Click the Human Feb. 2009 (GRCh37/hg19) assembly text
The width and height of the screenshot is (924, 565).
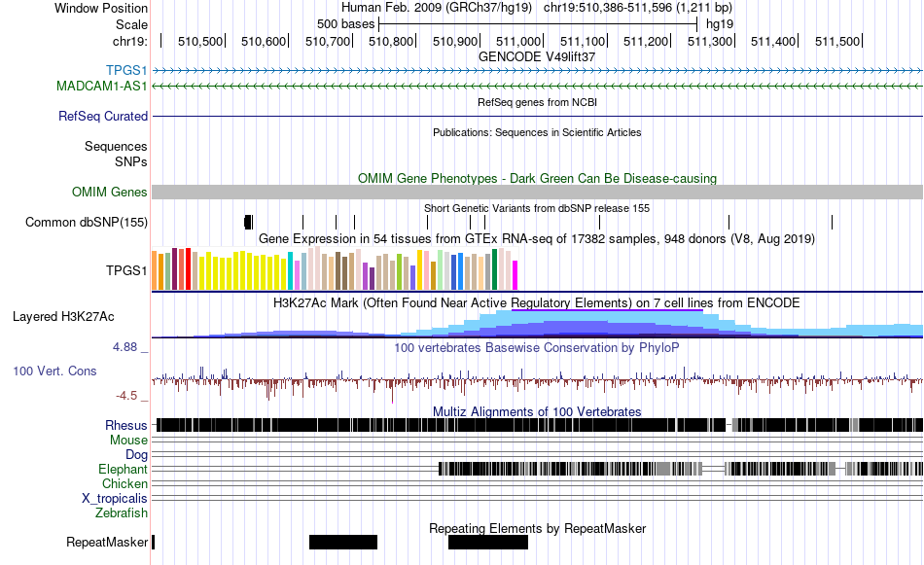point(437,8)
